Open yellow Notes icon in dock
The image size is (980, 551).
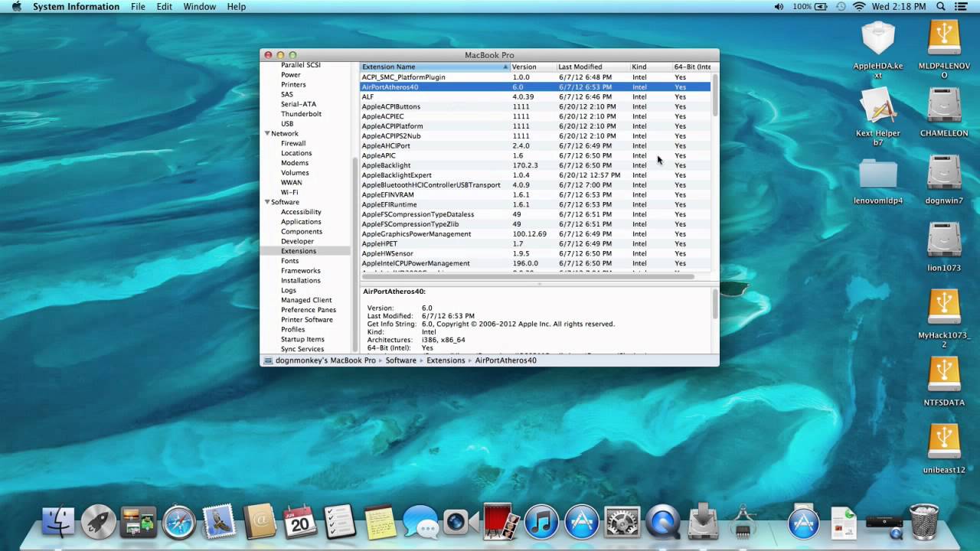[380, 523]
